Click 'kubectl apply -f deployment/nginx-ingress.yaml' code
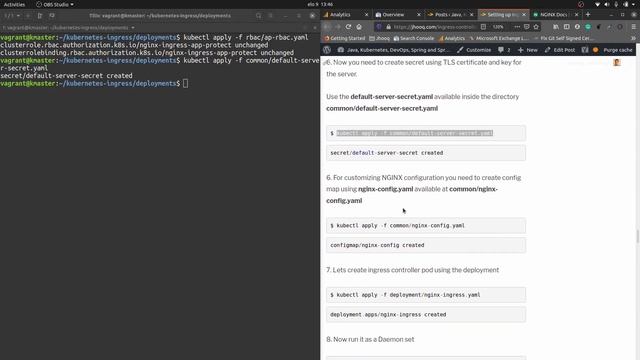Viewport: 640px width, 360px height. click(x=426, y=295)
